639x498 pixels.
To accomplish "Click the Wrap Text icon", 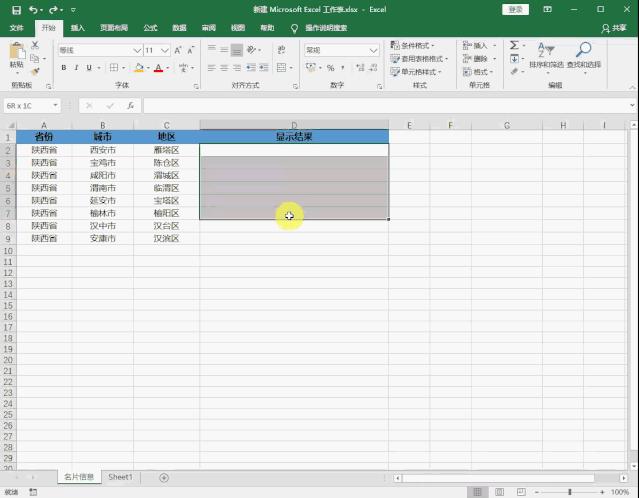I will tap(281, 50).
